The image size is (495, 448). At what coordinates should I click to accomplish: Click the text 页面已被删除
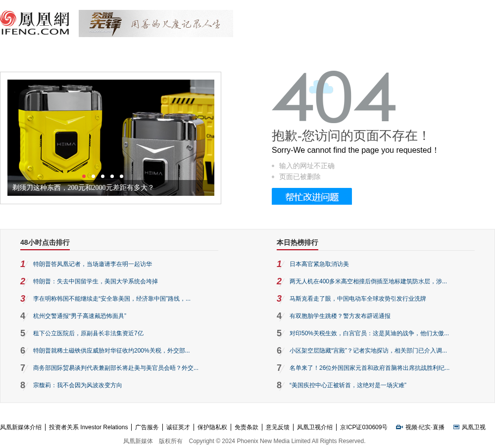pos(299,177)
